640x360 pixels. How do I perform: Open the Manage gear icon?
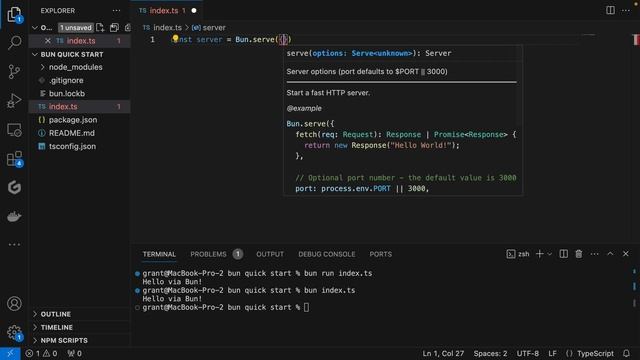[x=14, y=332]
